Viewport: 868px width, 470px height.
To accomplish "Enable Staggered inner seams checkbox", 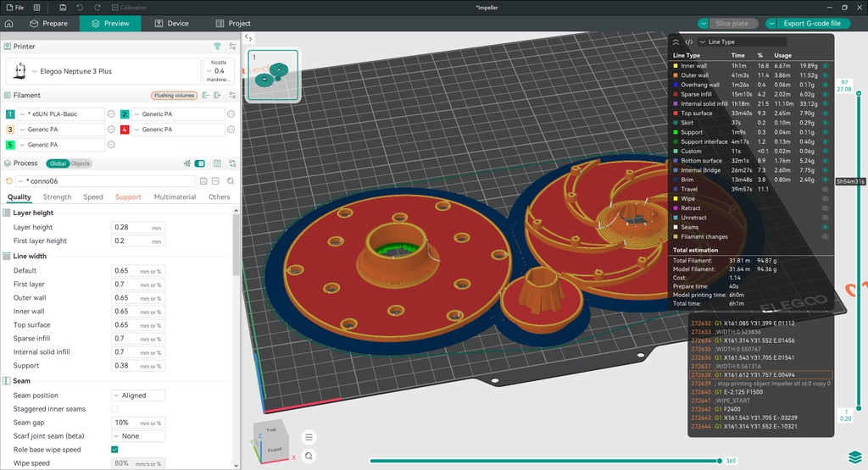I will (x=114, y=409).
